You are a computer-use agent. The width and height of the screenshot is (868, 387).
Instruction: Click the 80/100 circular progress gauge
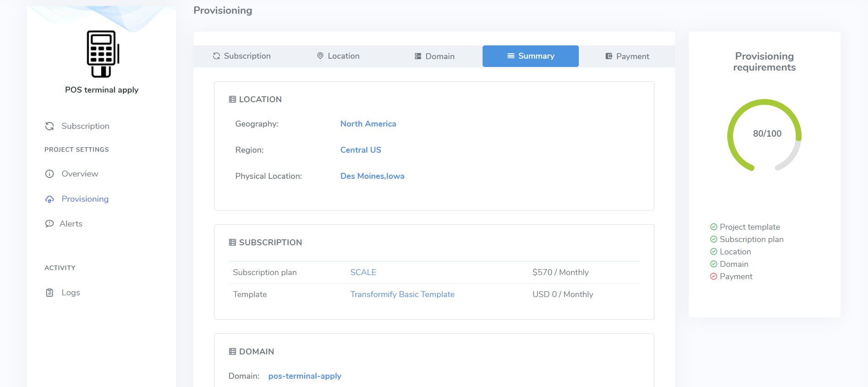764,135
